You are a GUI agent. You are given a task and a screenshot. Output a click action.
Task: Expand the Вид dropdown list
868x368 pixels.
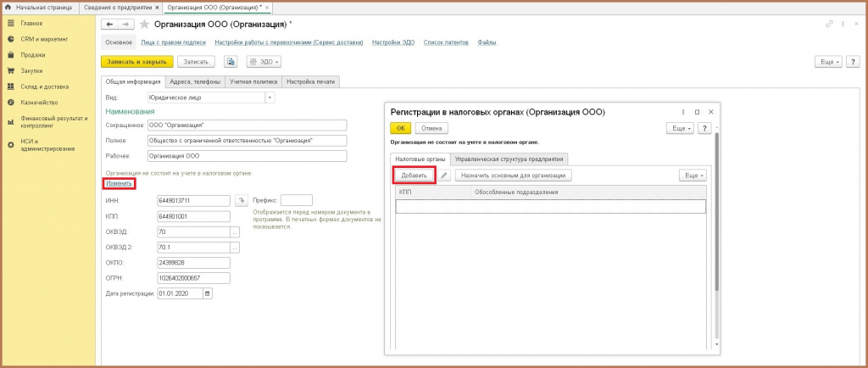pyautogui.click(x=270, y=98)
